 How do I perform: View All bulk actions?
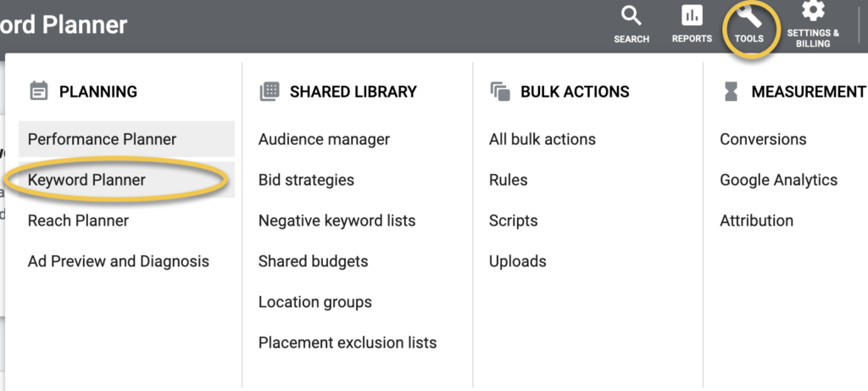[x=542, y=139]
